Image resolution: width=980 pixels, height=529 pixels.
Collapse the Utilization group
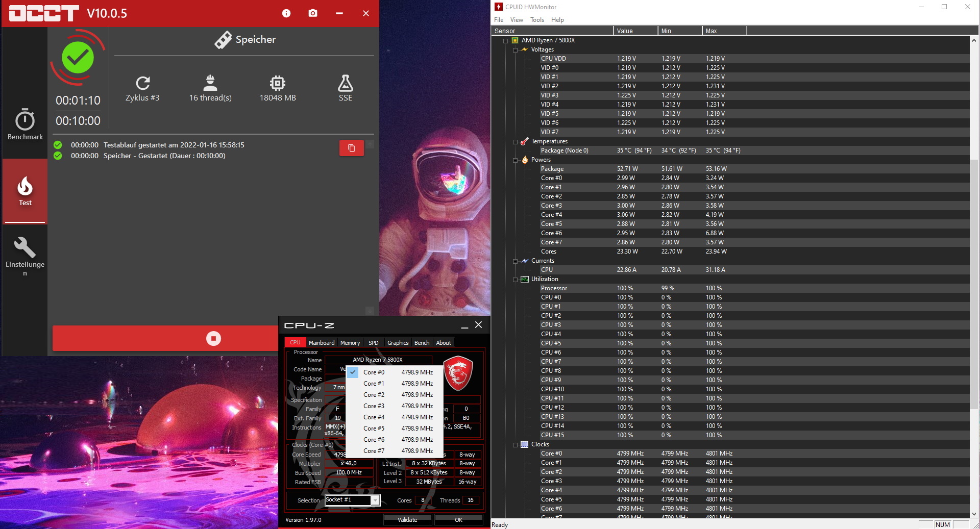pos(515,279)
